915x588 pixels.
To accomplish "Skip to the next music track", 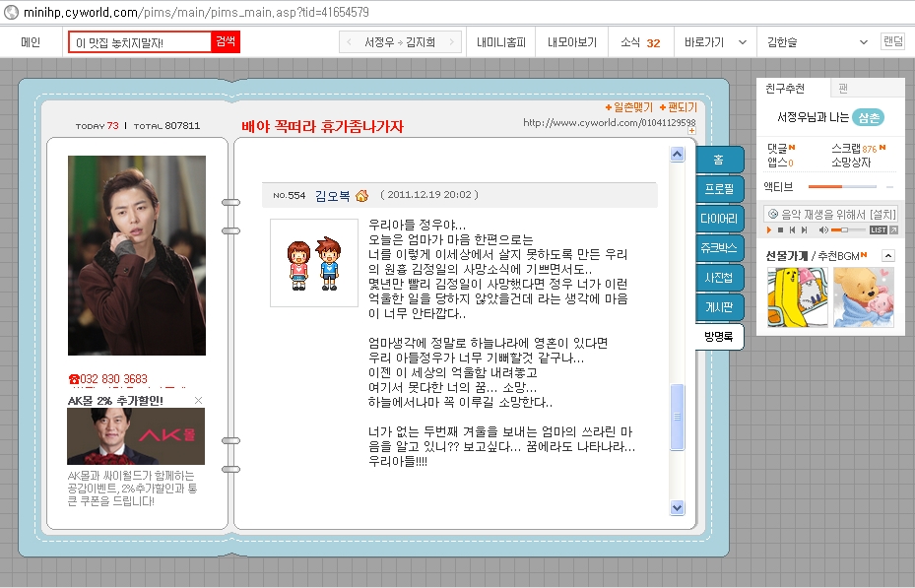I will click(804, 230).
